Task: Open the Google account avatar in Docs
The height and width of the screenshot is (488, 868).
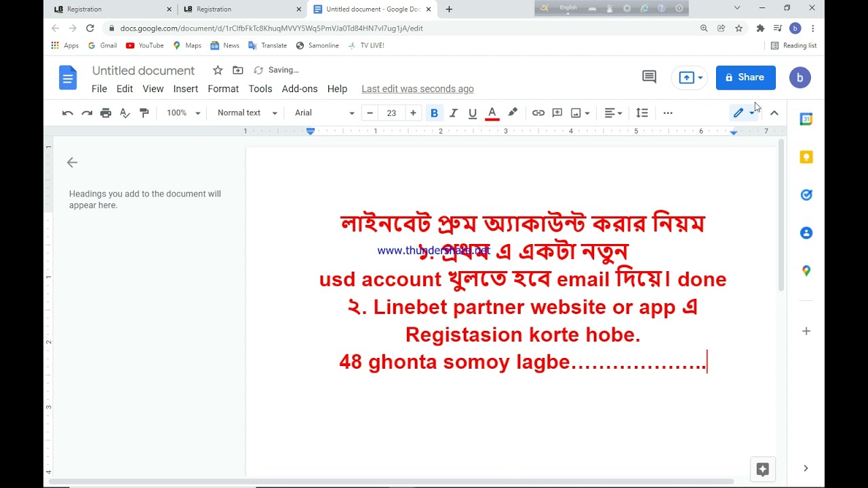Action: 800,77
